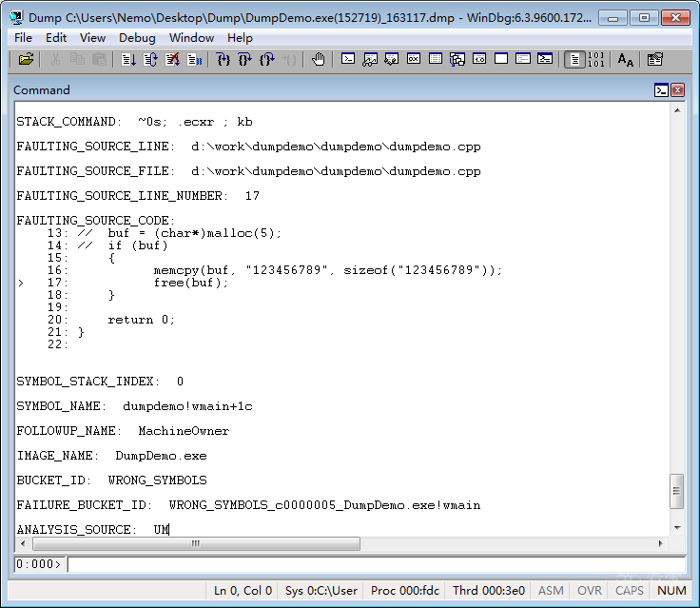Open the Processes and Threads window icon
700x608 pixels.
tap(523, 59)
